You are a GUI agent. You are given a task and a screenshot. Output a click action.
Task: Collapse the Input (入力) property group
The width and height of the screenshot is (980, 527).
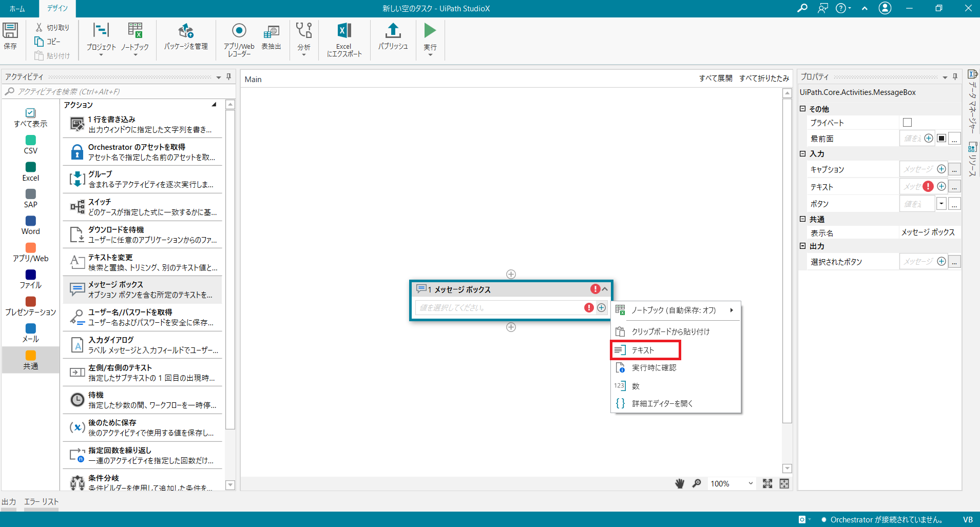click(803, 153)
